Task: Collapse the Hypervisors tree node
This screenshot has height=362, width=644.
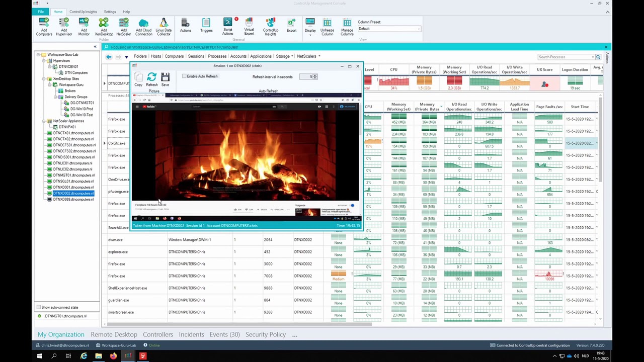Action: (x=44, y=60)
